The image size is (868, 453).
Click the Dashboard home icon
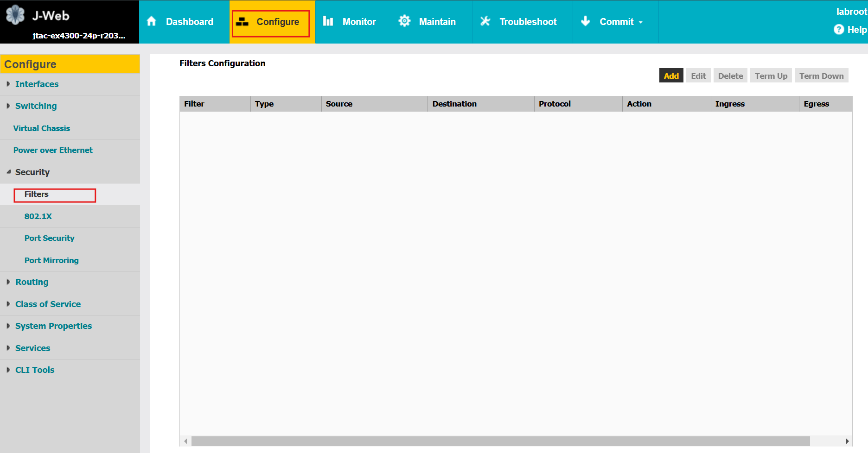point(152,21)
